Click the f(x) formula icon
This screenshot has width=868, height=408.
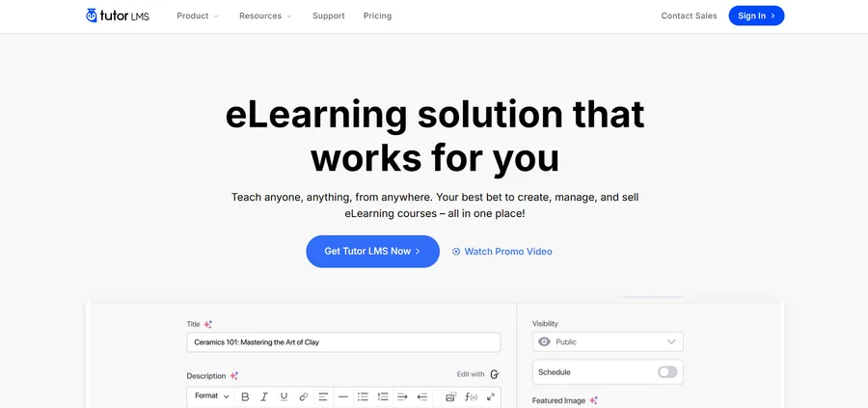[471, 397]
